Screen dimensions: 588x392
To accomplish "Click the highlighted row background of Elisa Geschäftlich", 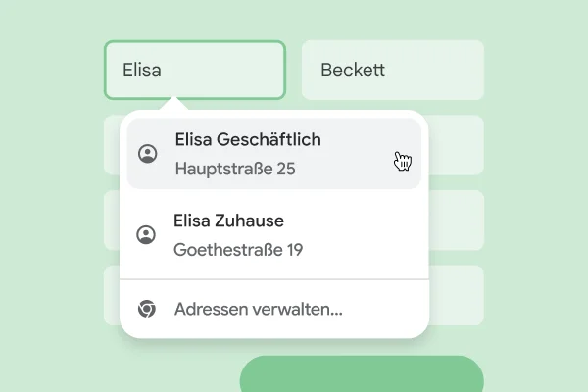I will (343, 154).
